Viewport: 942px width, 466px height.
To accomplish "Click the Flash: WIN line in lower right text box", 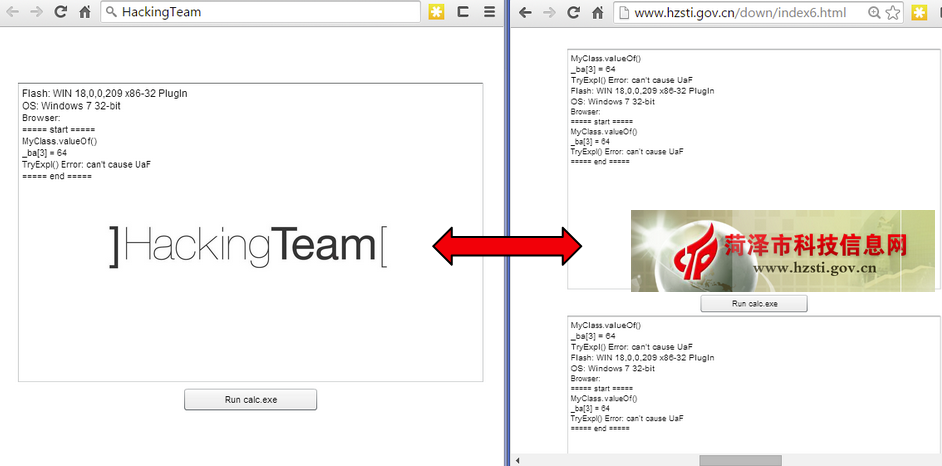I will 642,357.
